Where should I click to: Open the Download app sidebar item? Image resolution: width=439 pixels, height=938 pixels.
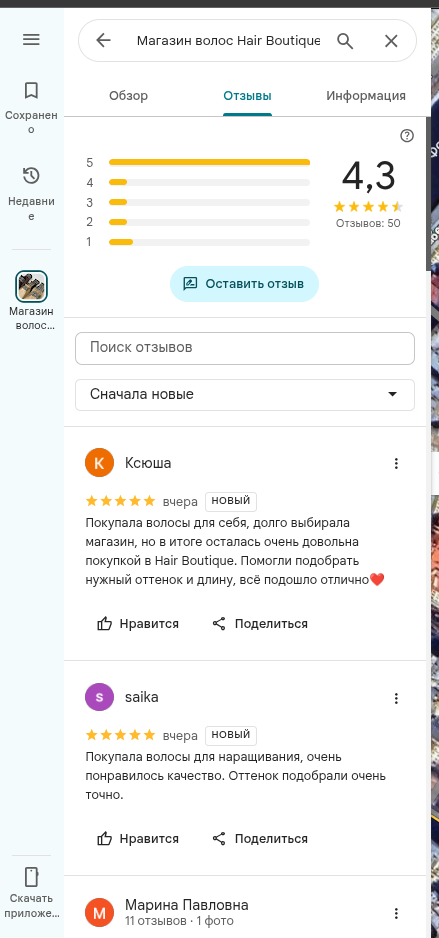[31, 893]
